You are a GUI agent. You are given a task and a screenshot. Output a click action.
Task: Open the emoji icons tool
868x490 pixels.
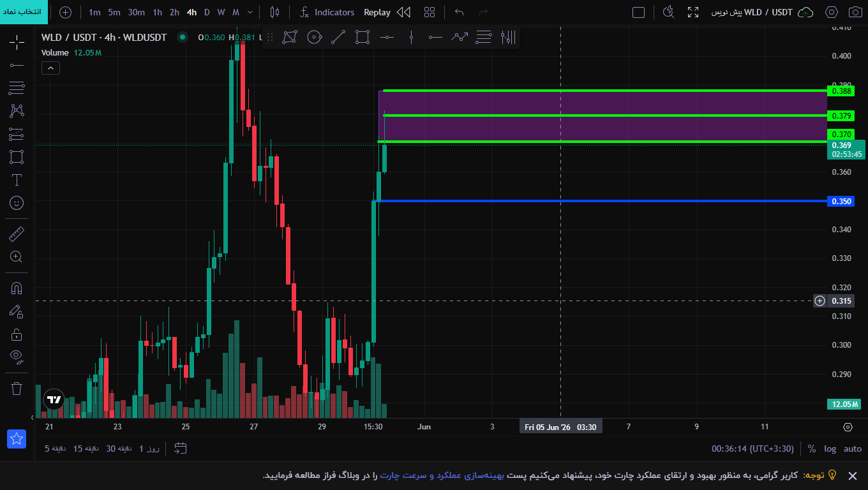click(17, 203)
